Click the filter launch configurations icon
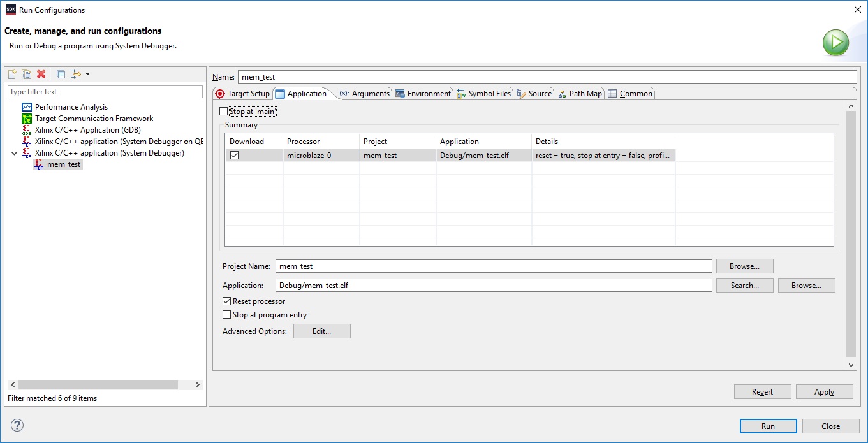Screen dimensions: 868x443 pos(76,74)
